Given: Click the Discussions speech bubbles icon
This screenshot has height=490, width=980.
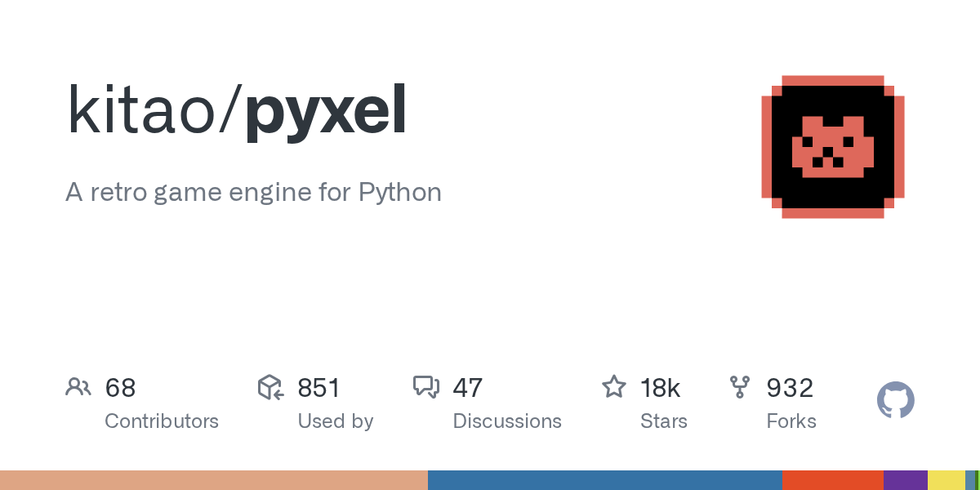Looking at the screenshot, I should point(426,387).
